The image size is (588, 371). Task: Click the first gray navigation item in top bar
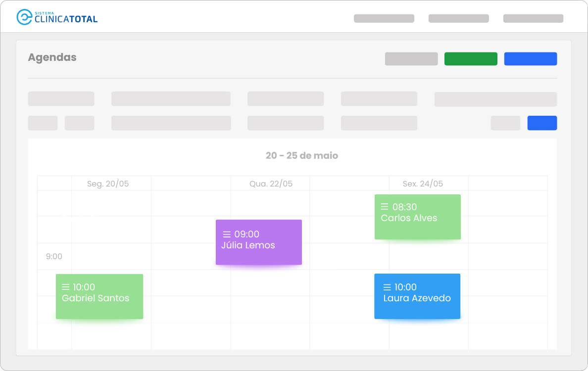(384, 18)
